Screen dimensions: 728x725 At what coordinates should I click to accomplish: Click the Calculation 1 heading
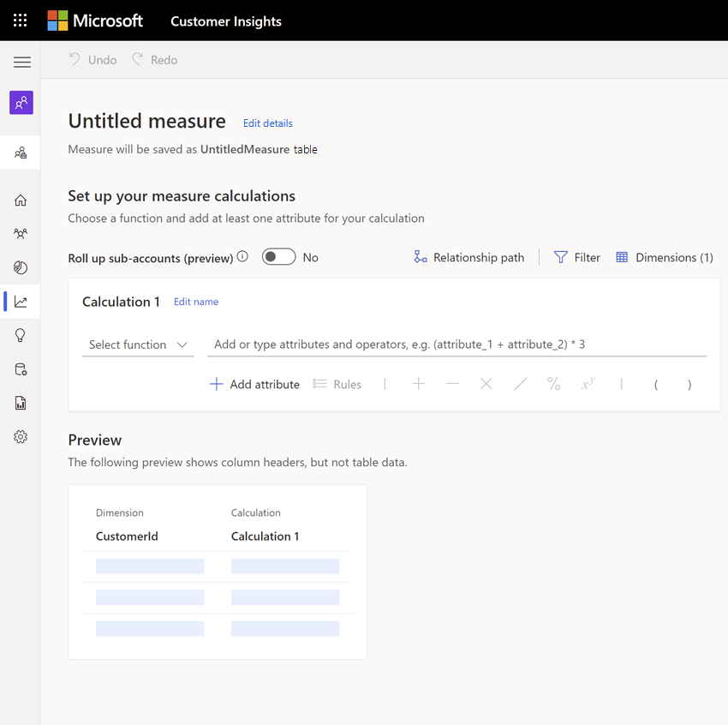click(x=121, y=302)
